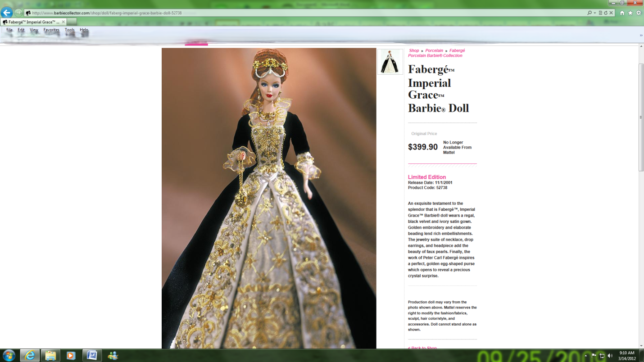Open the Edit menu
This screenshot has height=362, width=644.
click(21, 30)
